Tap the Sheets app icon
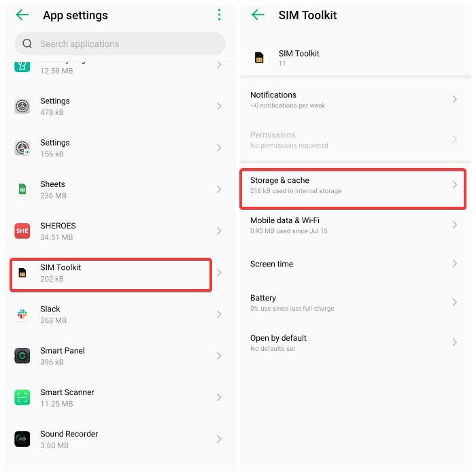Screen dimensions: 476x476 pyautogui.click(x=22, y=190)
